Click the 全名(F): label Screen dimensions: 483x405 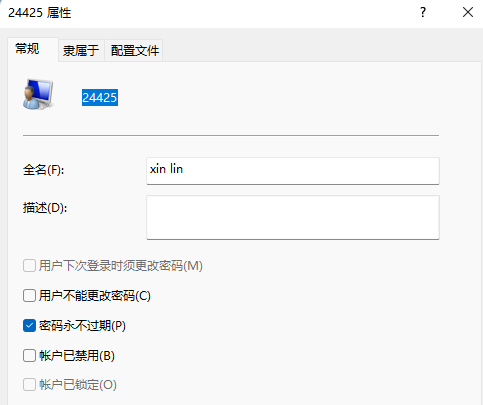43,170
